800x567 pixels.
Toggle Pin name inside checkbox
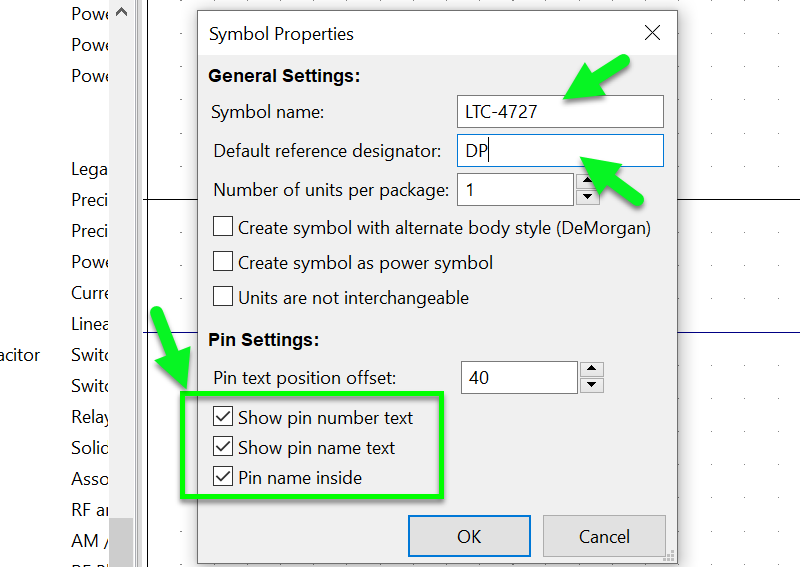tap(223, 477)
